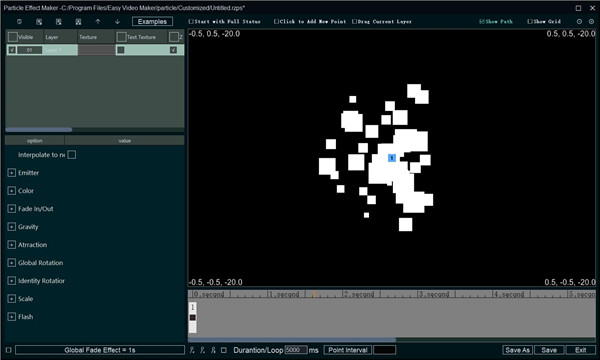Click the first path-point icon left of Durantion/Loop
600x360 pixels.
pos(192,350)
